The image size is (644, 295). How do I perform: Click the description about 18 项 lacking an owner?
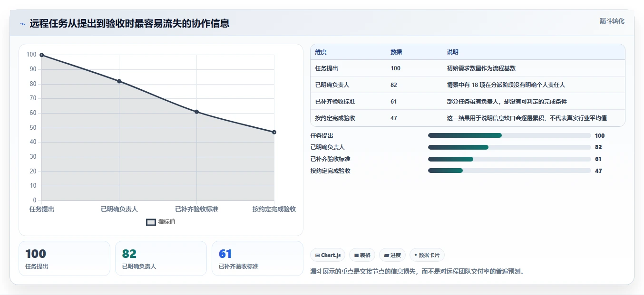(x=506, y=85)
